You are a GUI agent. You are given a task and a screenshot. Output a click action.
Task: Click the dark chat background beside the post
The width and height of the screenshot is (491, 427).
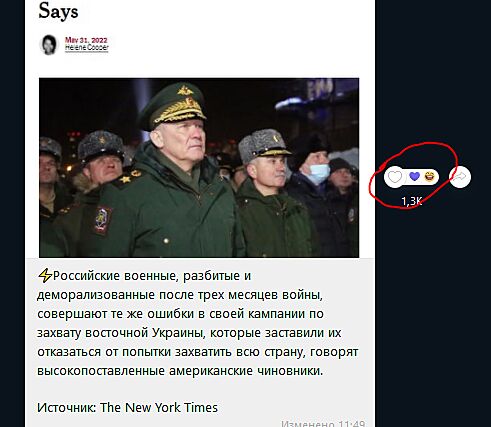433,300
